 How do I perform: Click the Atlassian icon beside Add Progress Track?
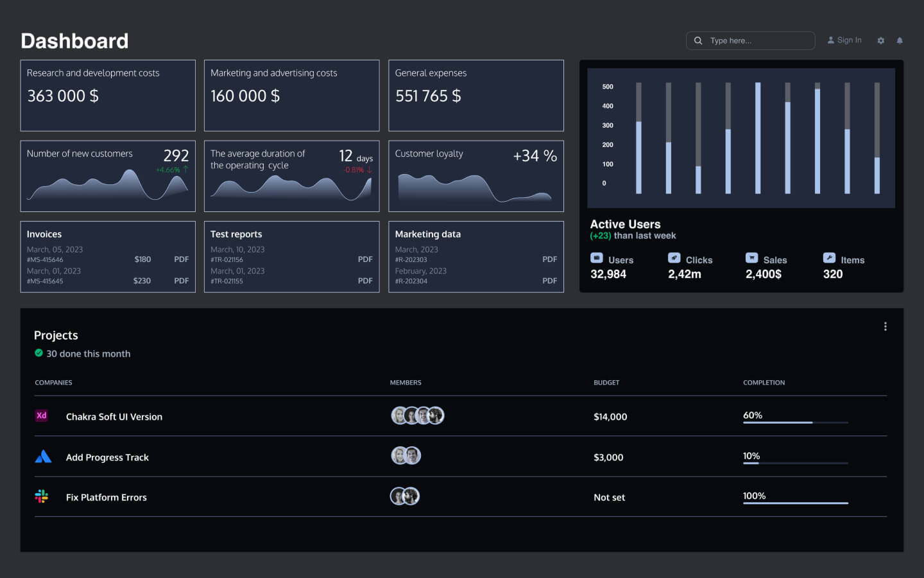tap(43, 457)
